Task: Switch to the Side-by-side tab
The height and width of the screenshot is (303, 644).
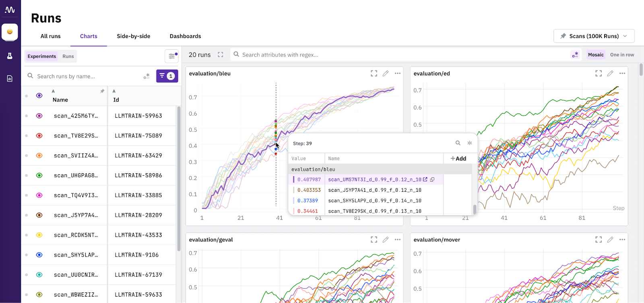Action: click(x=133, y=36)
